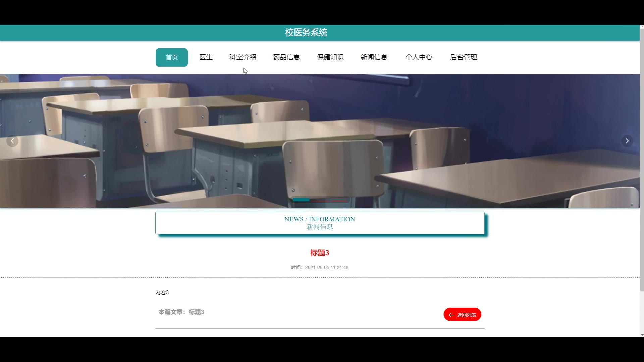Switch to the second carousel slide indicator

[320, 201]
